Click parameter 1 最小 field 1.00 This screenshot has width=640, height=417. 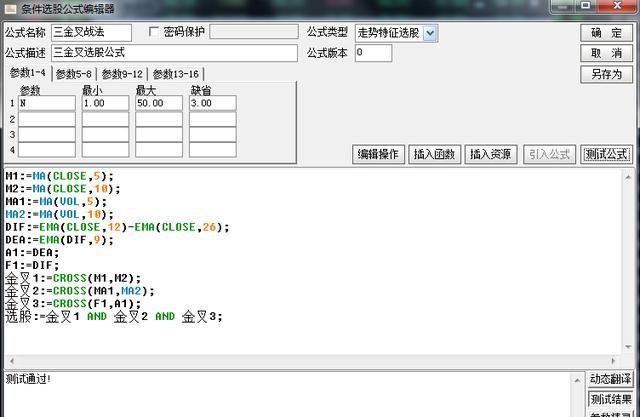point(105,103)
